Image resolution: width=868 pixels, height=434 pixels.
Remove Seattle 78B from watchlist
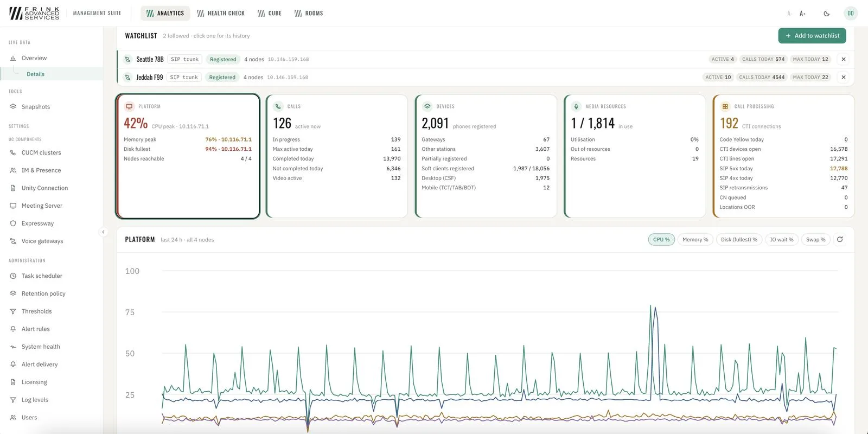point(843,59)
